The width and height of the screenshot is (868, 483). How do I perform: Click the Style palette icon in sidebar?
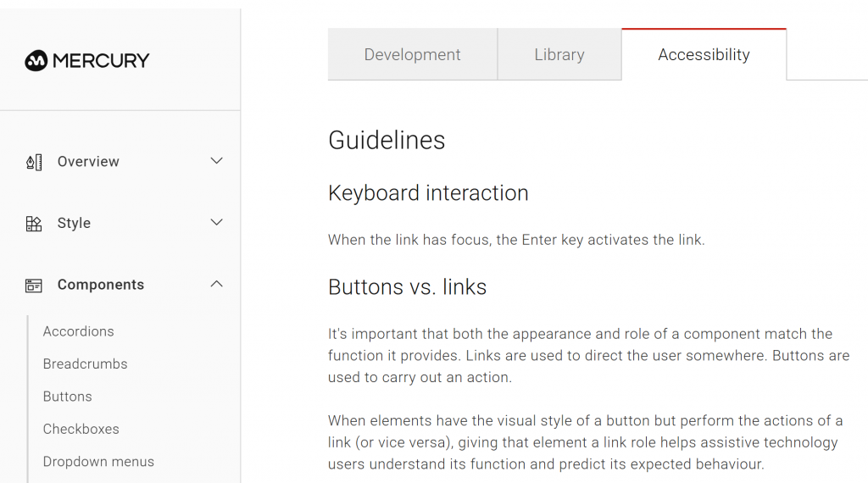[34, 224]
